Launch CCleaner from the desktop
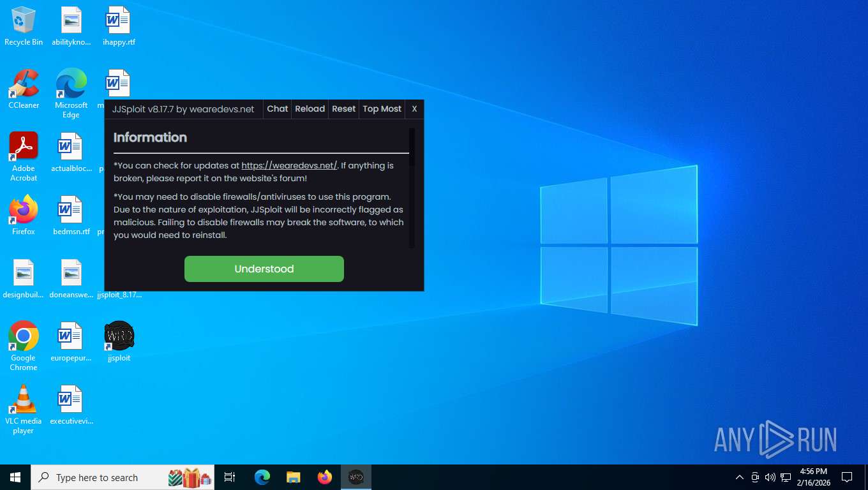The image size is (868, 490). [x=24, y=89]
